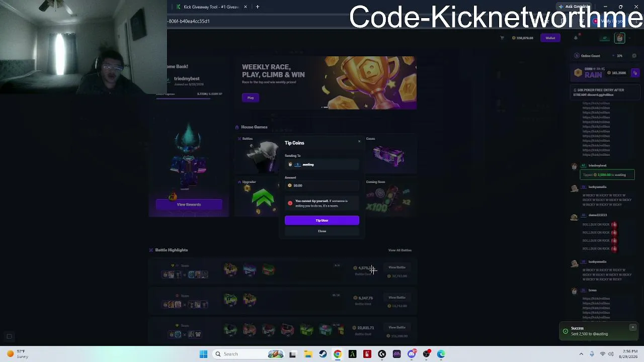Open Logitech G HUB from the taskbar
This screenshot has height=362, width=644.
click(382, 354)
